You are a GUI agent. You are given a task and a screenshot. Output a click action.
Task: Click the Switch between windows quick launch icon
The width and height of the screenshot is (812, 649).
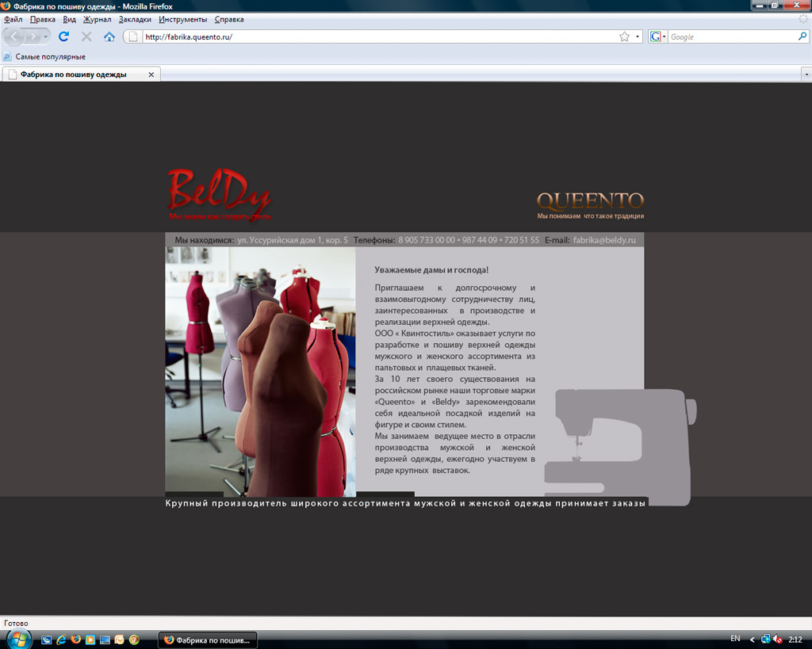(x=47, y=640)
